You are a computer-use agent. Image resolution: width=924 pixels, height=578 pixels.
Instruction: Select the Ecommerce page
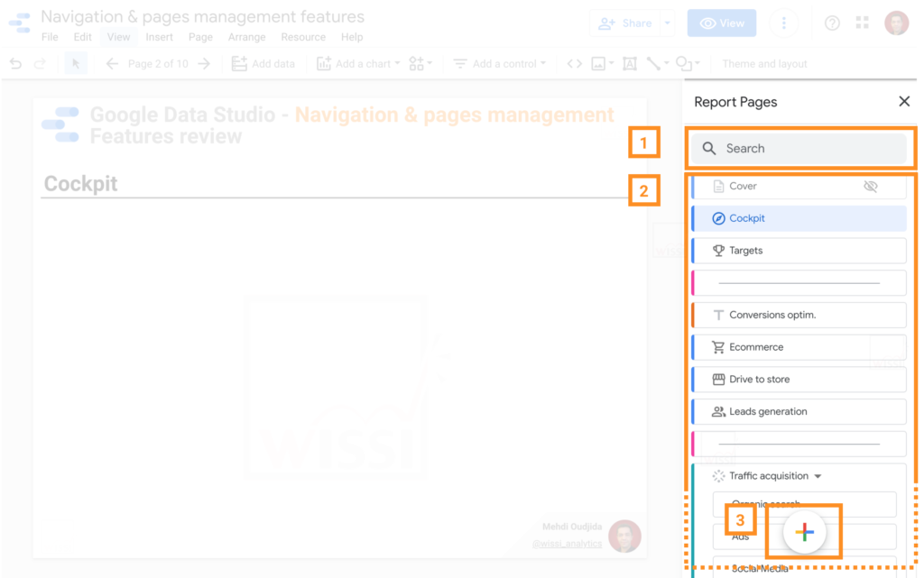[x=799, y=347]
